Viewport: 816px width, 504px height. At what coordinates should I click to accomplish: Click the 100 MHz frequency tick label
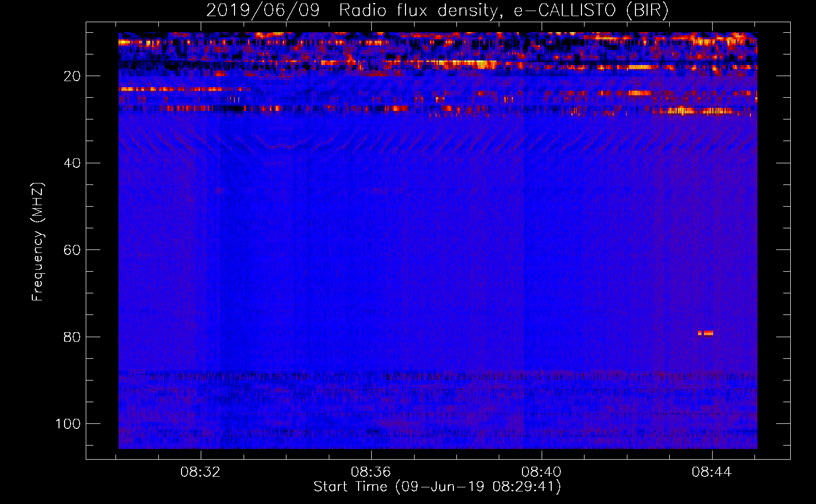[68, 424]
